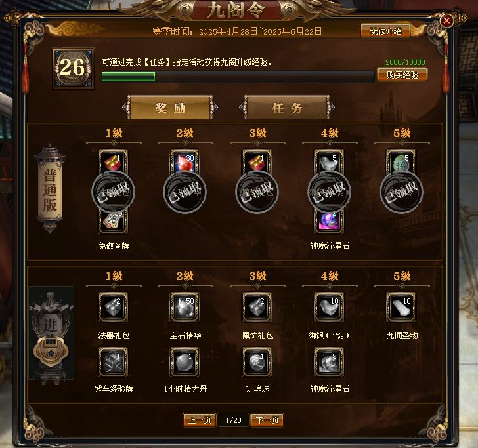
Task: Switch to the 任务 tab
Action: 287,108
